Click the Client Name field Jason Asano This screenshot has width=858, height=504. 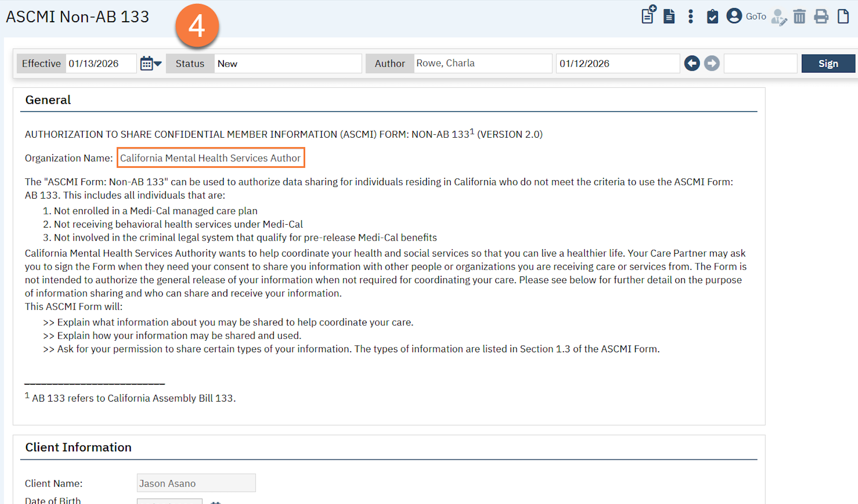(x=196, y=483)
